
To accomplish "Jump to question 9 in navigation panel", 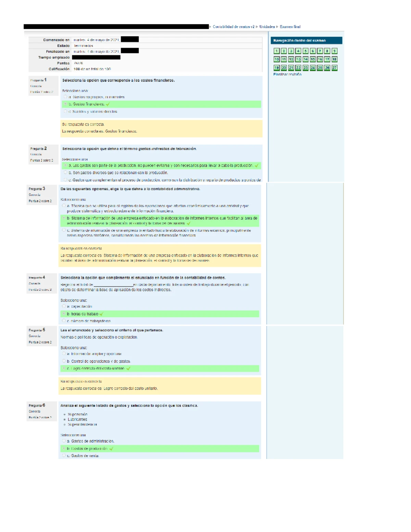I will click(x=334, y=51).
